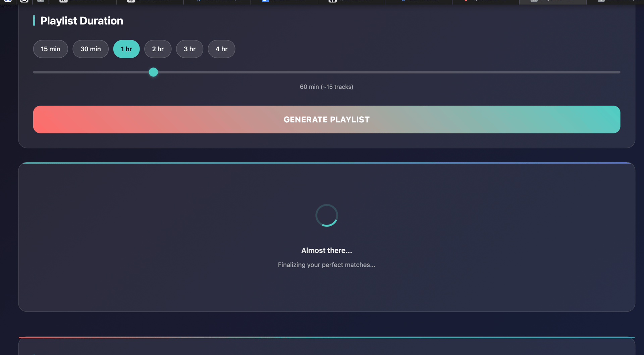Click the Google Docs favicon on the Resume tab
The image size is (644, 355).
coord(266,1)
